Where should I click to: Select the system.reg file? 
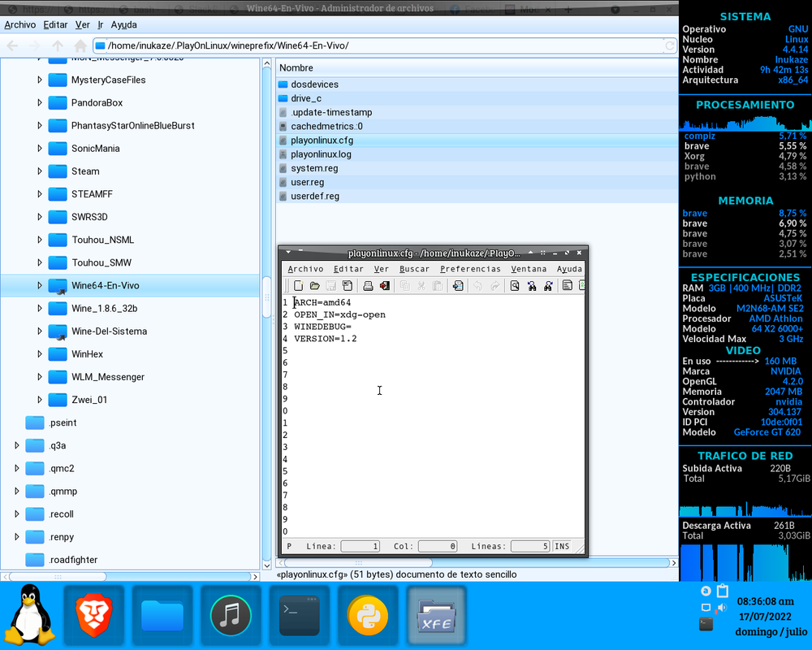click(314, 168)
